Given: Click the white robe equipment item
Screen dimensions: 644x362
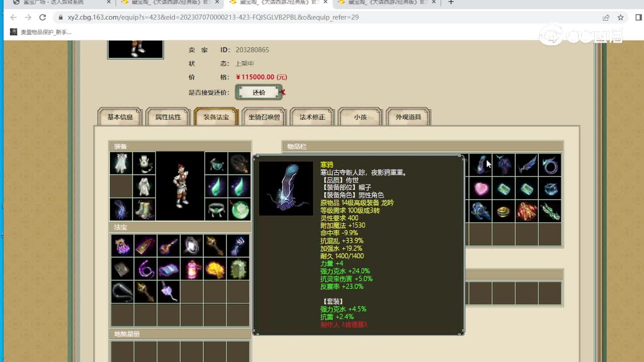Looking at the screenshot, I should (x=144, y=187).
